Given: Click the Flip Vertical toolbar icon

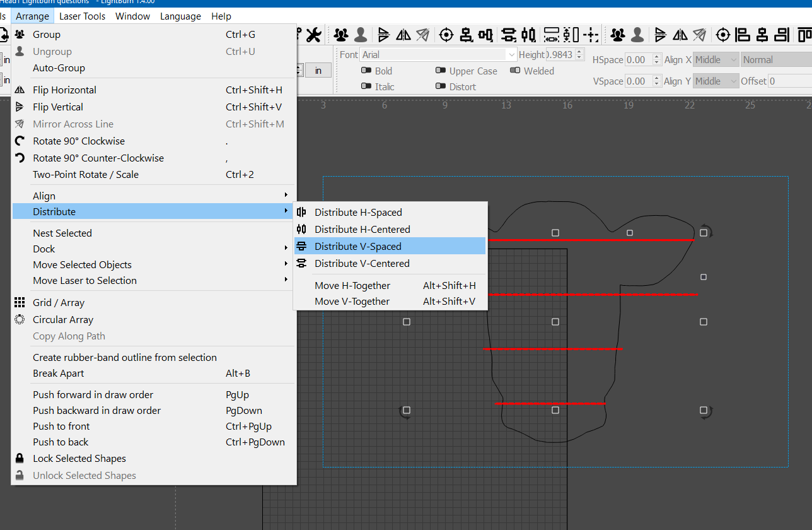Looking at the screenshot, I should click(x=383, y=35).
